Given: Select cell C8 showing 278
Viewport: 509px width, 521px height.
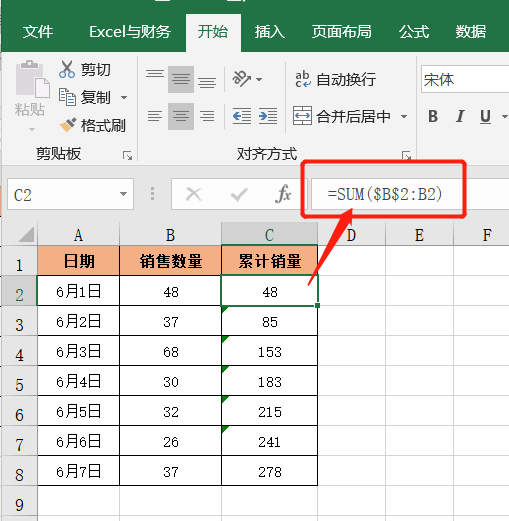Looking at the screenshot, I should [x=269, y=471].
